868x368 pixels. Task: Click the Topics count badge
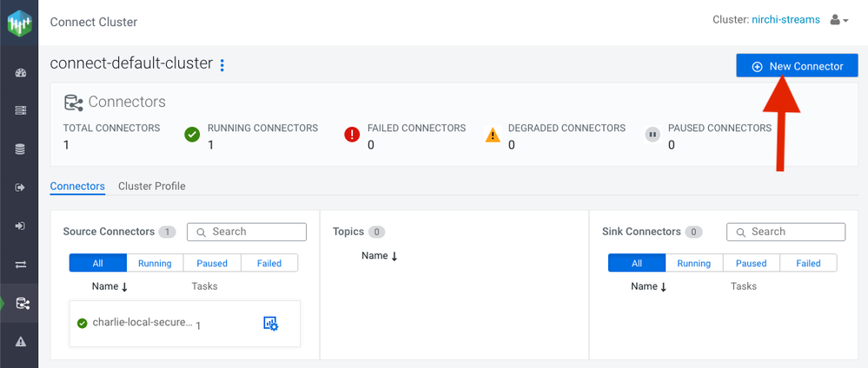coord(376,232)
